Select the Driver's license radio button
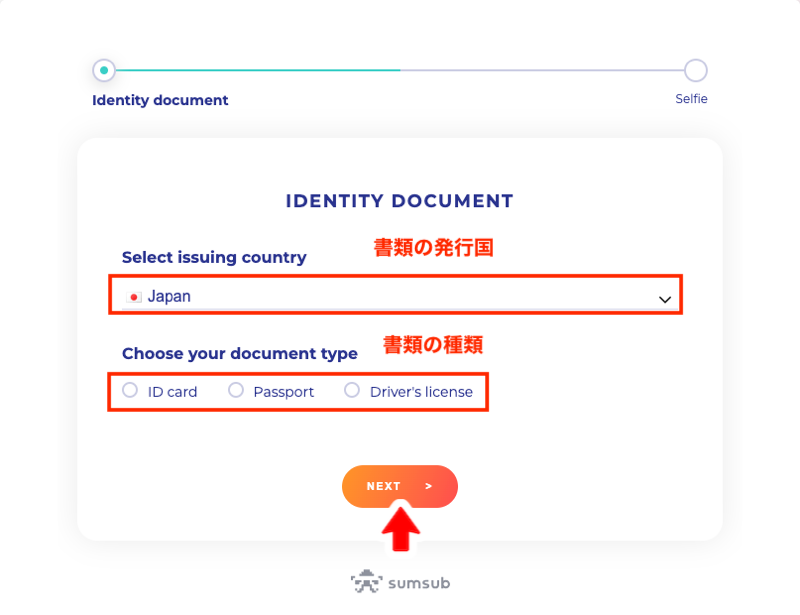The height and width of the screenshot is (615, 800). (x=352, y=390)
